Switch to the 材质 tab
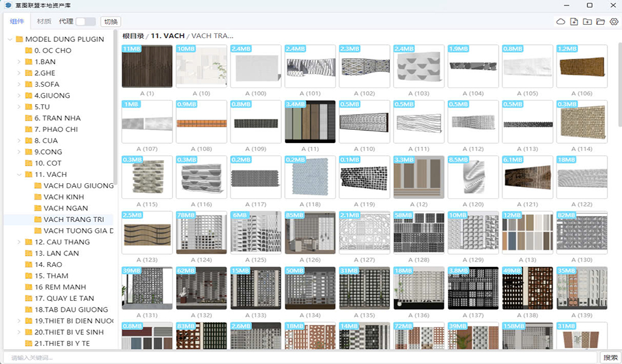This screenshot has width=622, height=364. coord(44,21)
